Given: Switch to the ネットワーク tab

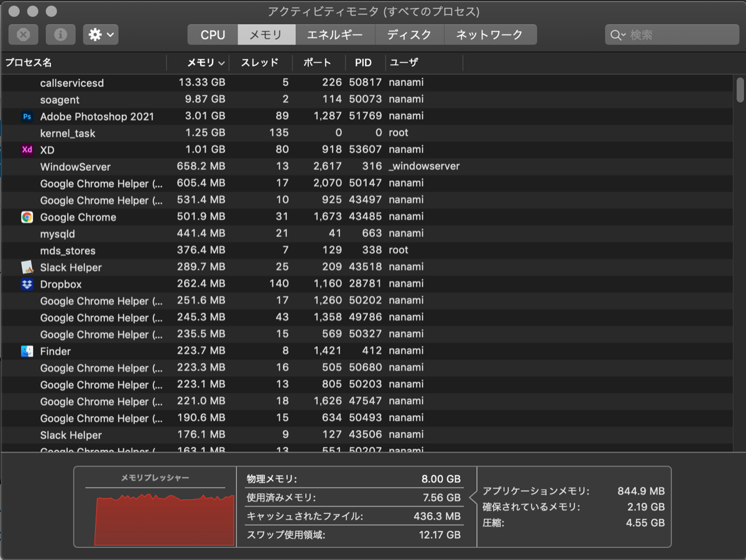Looking at the screenshot, I should [490, 35].
